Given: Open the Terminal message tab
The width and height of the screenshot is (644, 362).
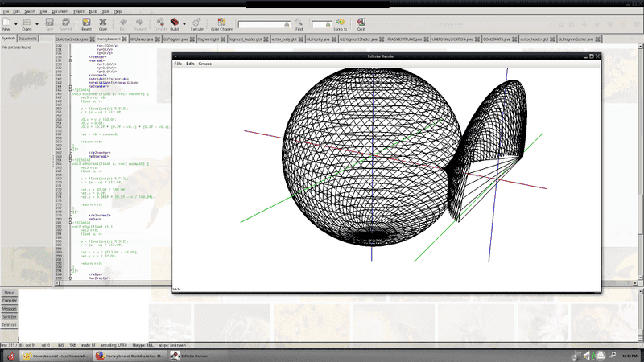Looking at the screenshot, I should pos(9,324).
